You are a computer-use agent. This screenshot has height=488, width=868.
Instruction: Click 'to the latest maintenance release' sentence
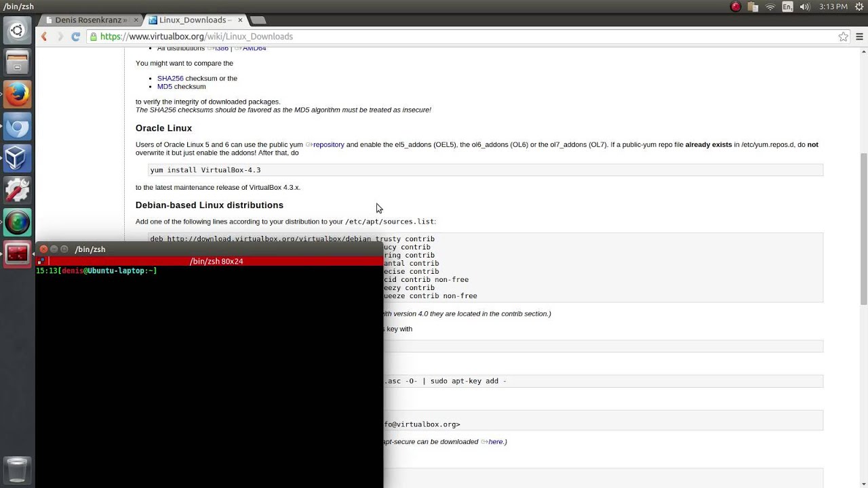[x=218, y=188]
